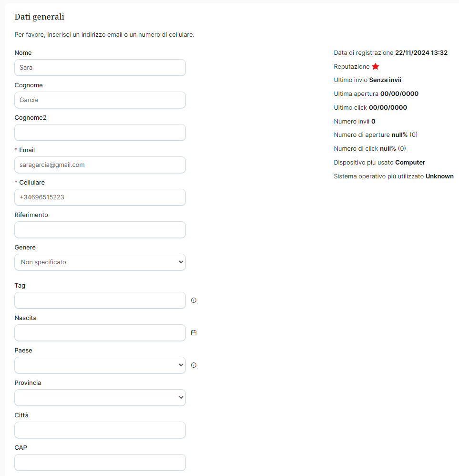Click the CAP postal code field
The image size is (459, 476).
point(100,463)
